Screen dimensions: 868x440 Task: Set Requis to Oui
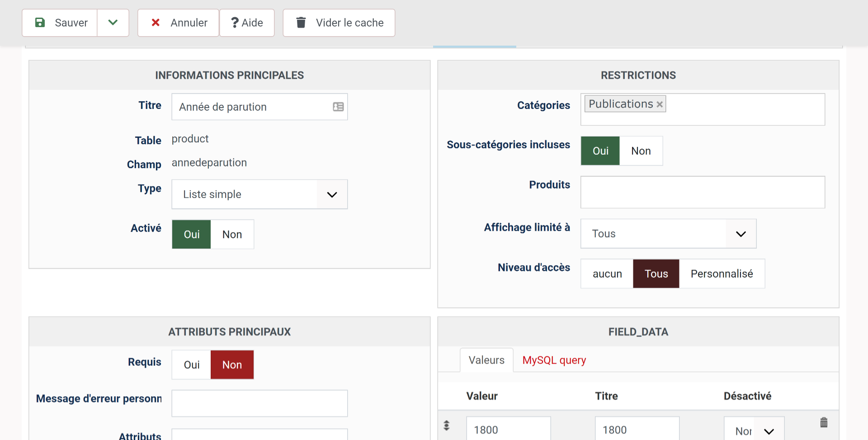tap(192, 365)
